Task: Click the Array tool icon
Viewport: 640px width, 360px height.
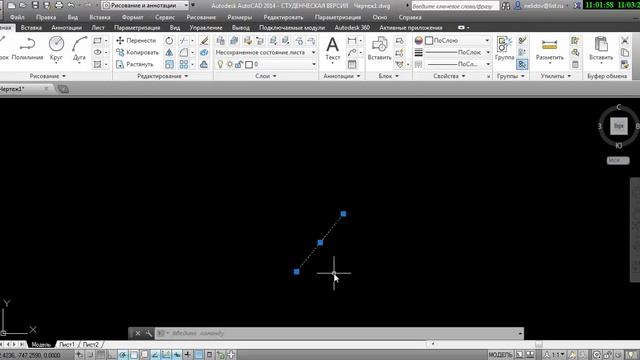Action: pos(184,64)
